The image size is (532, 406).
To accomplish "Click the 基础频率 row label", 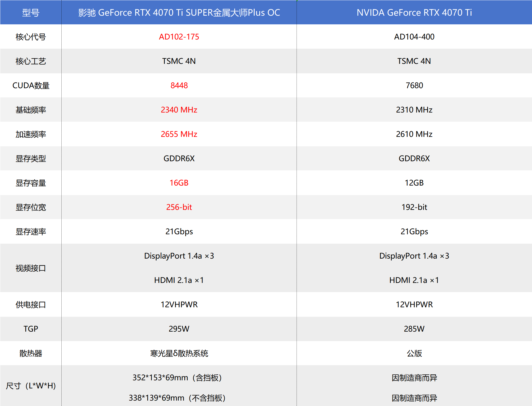I will click(31, 110).
